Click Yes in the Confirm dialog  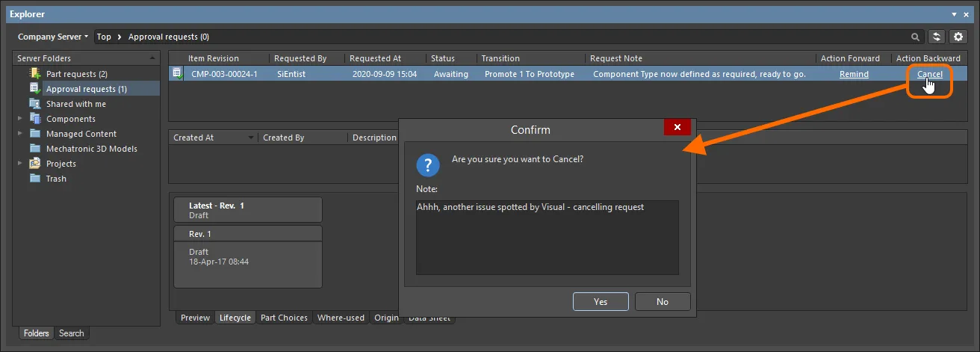(x=601, y=302)
